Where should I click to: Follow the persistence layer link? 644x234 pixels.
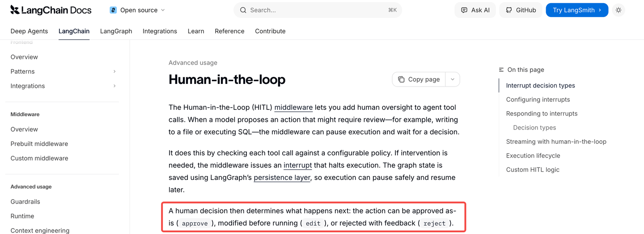click(282, 177)
